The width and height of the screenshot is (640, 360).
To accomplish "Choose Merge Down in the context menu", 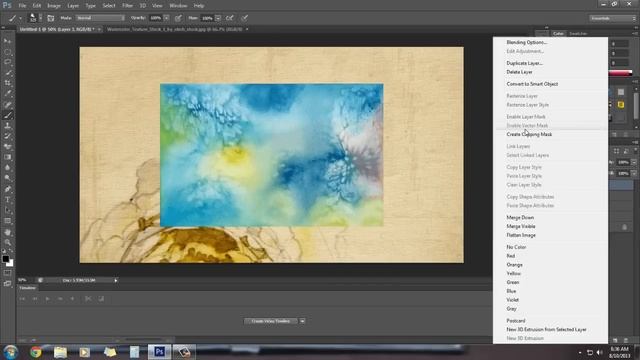I will click(x=520, y=218).
